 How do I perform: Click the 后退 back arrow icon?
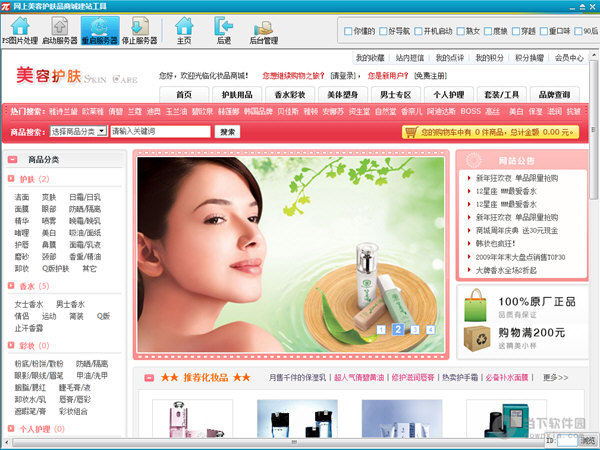click(224, 31)
